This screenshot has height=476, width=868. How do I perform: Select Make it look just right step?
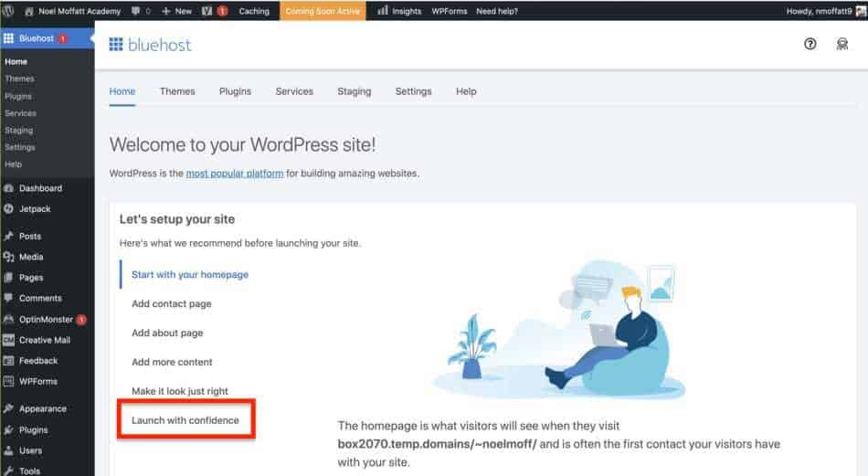pyautogui.click(x=180, y=391)
